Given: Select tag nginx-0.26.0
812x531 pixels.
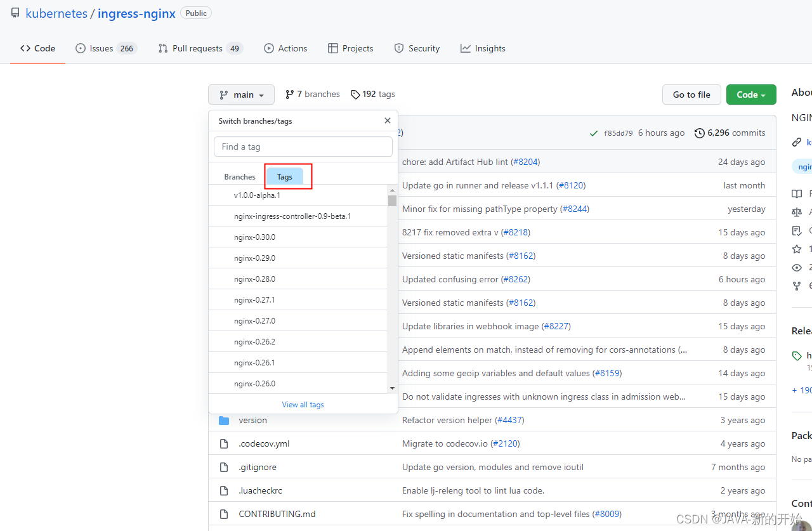Looking at the screenshot, I should (298, 383).
